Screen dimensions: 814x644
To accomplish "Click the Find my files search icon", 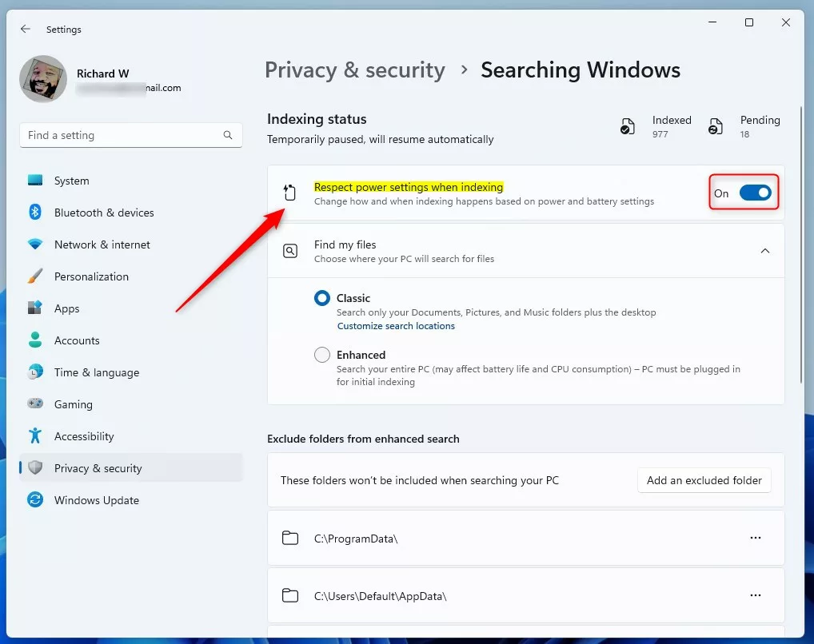I will (x=290, y=251).
